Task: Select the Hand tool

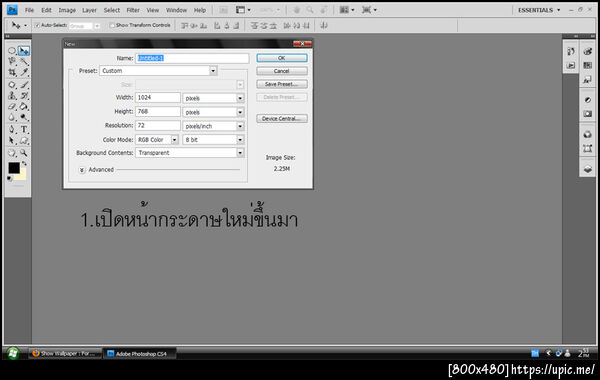Action: click(12, 153)
